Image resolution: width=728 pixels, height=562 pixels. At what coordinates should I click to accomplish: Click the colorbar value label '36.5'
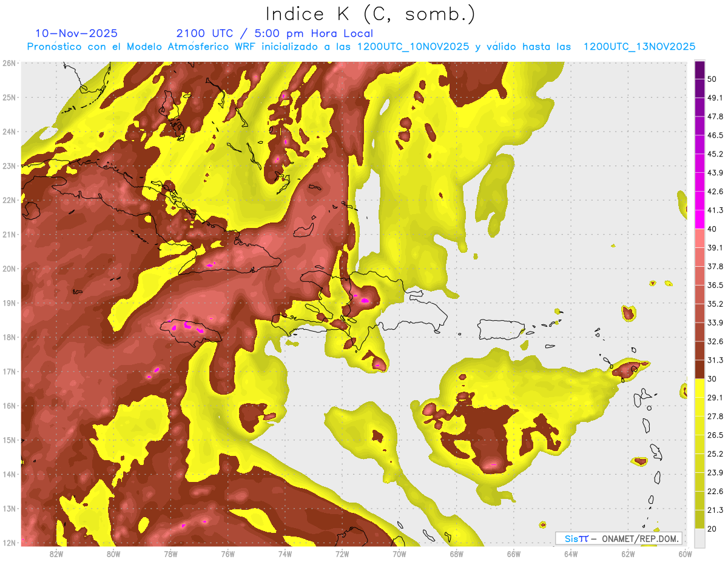[714, 285]
